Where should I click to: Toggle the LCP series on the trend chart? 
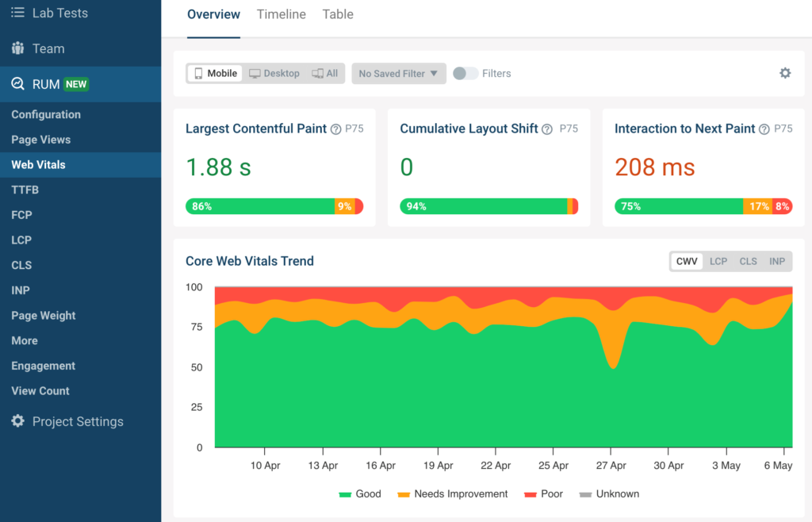718,261
